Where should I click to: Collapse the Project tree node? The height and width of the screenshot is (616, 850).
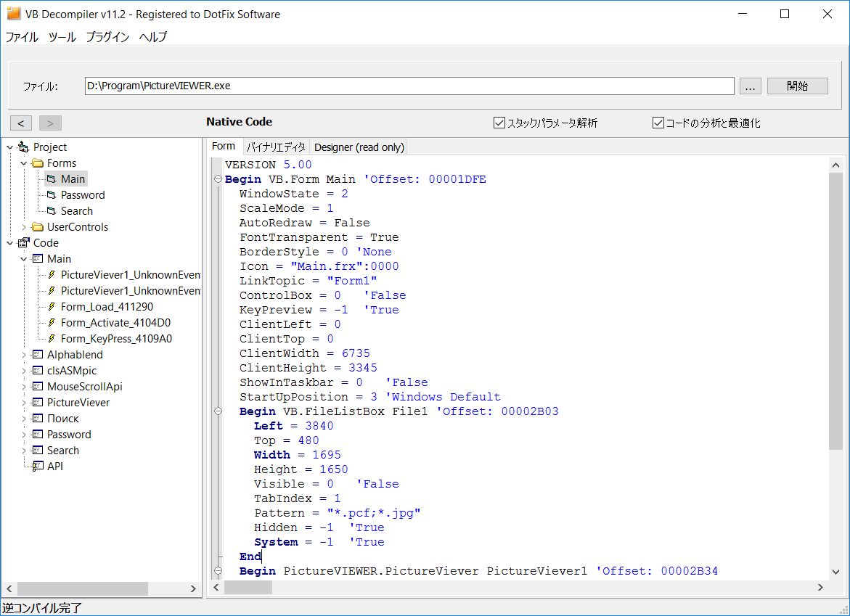[9, 147]
